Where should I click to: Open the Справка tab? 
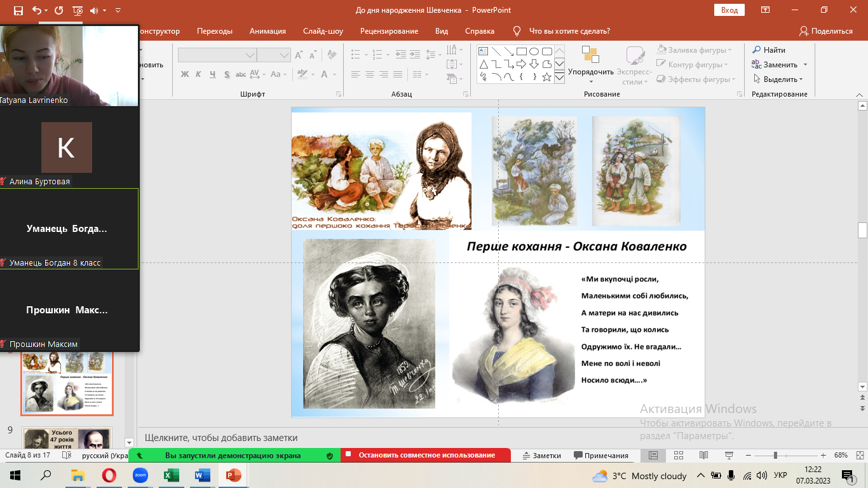(x=480, y=31)
